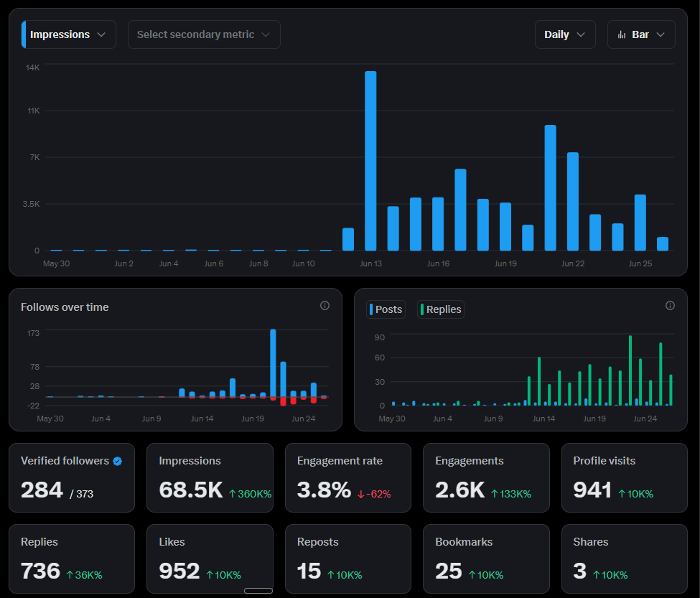The width and height of the screenshot is (700, 598).
Task: Click the tallest blue bar in Follows over time
Action: [x=273, y=363]
